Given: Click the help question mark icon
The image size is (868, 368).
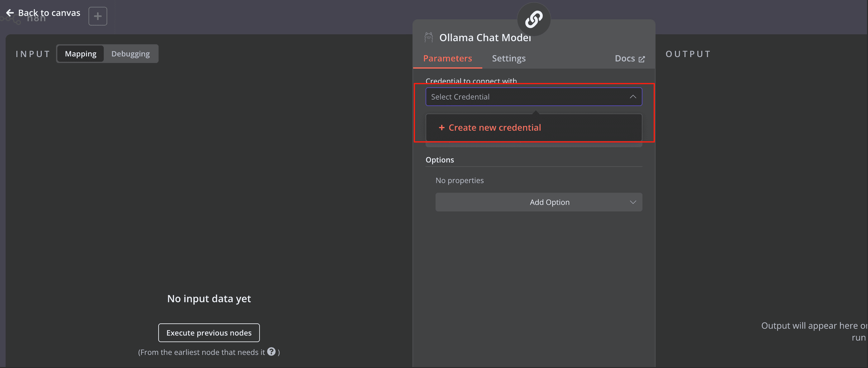Looking at the screenshot, I should point(271,351).
